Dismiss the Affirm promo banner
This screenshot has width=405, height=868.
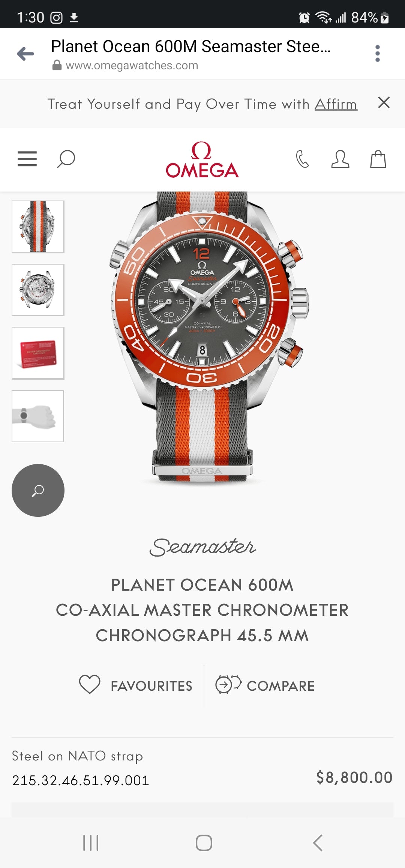click(x=384, y=102)
